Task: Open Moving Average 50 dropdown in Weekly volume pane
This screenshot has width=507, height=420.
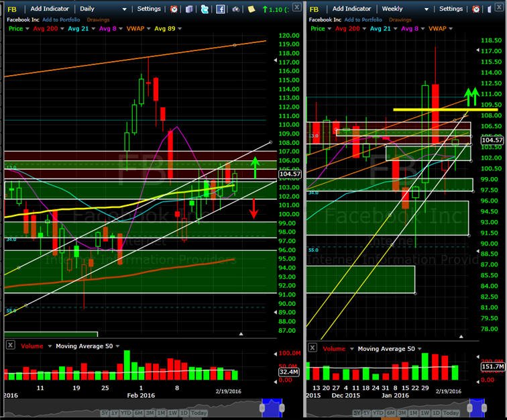Action: 419,349
